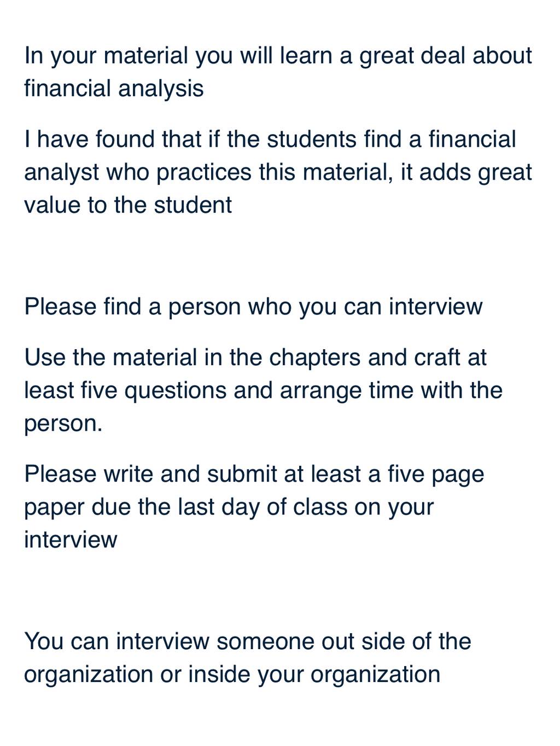
Task: Click the line "value to the student"
Action: coord(128,205)
